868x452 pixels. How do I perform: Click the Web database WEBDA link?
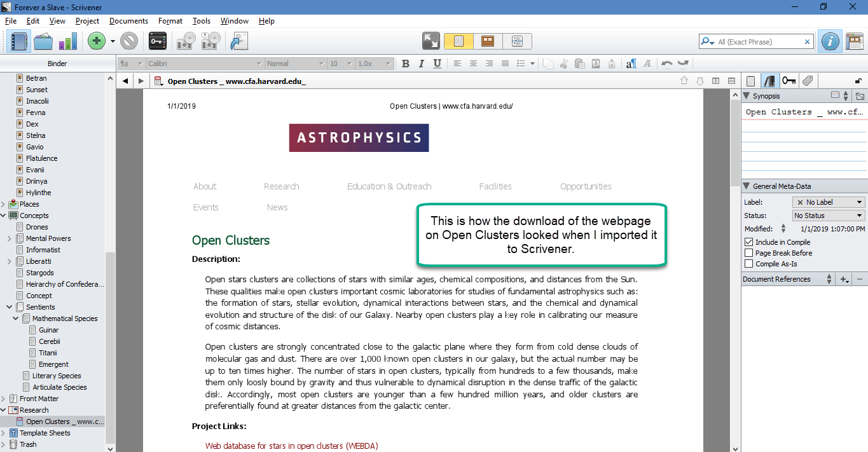291,446
